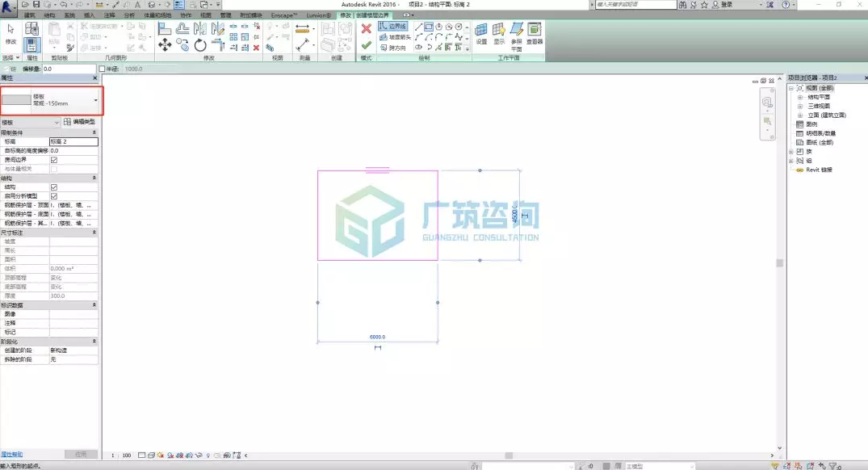Toggle the 半径 radius checkbox in options bar
The width and height of the screenshot is (868, 470).
coord(102,69)
